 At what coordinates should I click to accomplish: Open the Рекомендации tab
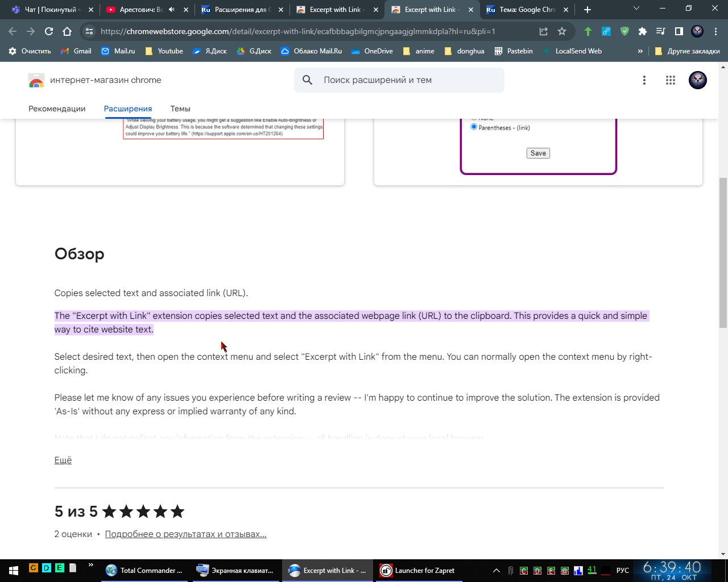point(57,109)
